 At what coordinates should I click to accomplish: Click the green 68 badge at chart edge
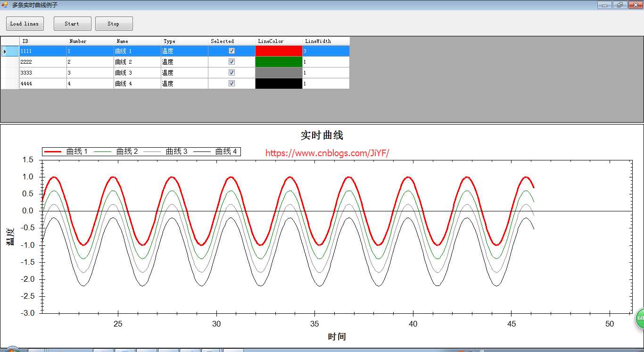[x=640, y=318]
